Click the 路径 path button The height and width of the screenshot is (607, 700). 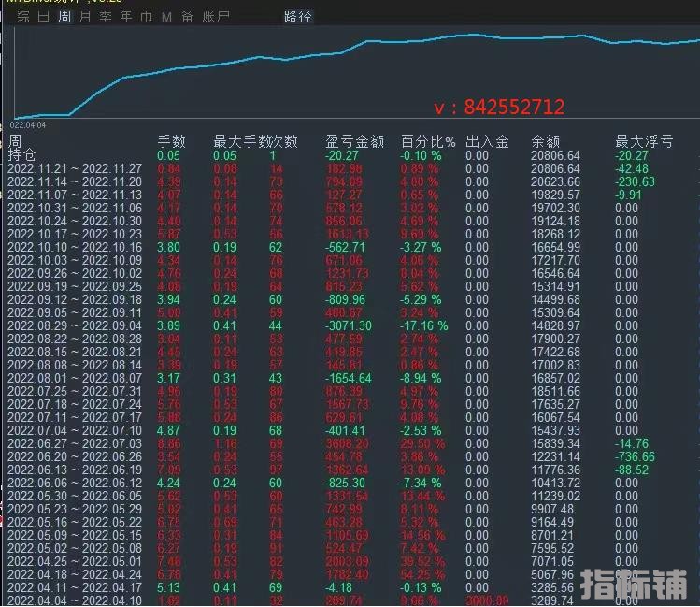click(x=298, y=17)
